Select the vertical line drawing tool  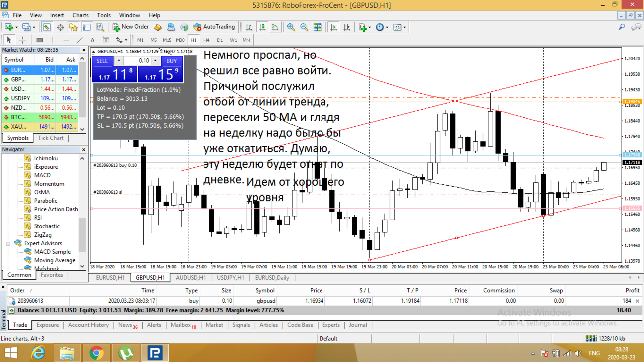click(53, 40)
